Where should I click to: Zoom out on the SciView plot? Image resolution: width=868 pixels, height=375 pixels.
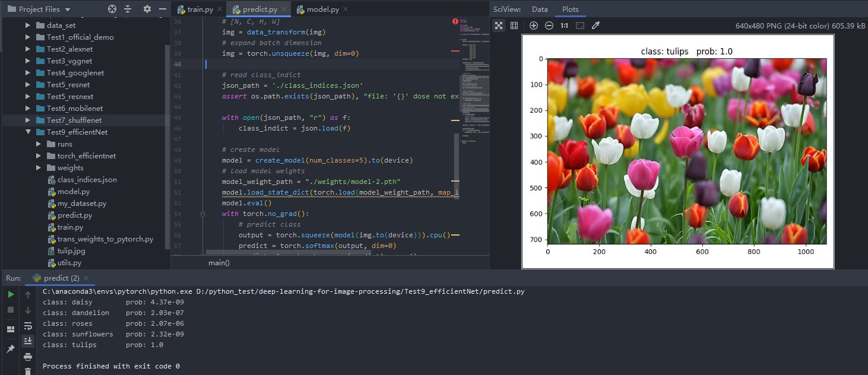[x=549, y=26]
